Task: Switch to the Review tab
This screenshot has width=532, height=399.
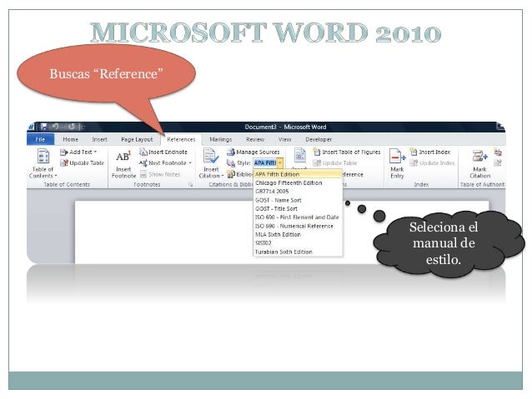Action: [255, 139]
